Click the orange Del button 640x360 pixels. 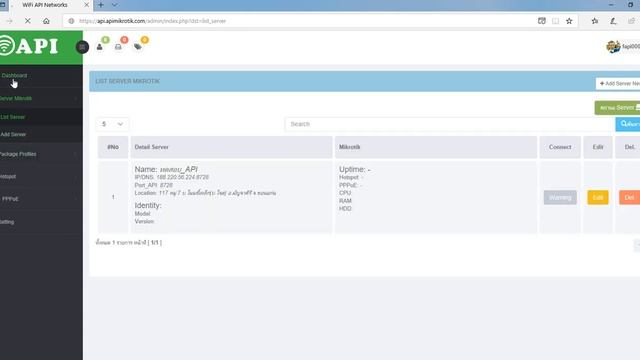click(x=629, y=198)
